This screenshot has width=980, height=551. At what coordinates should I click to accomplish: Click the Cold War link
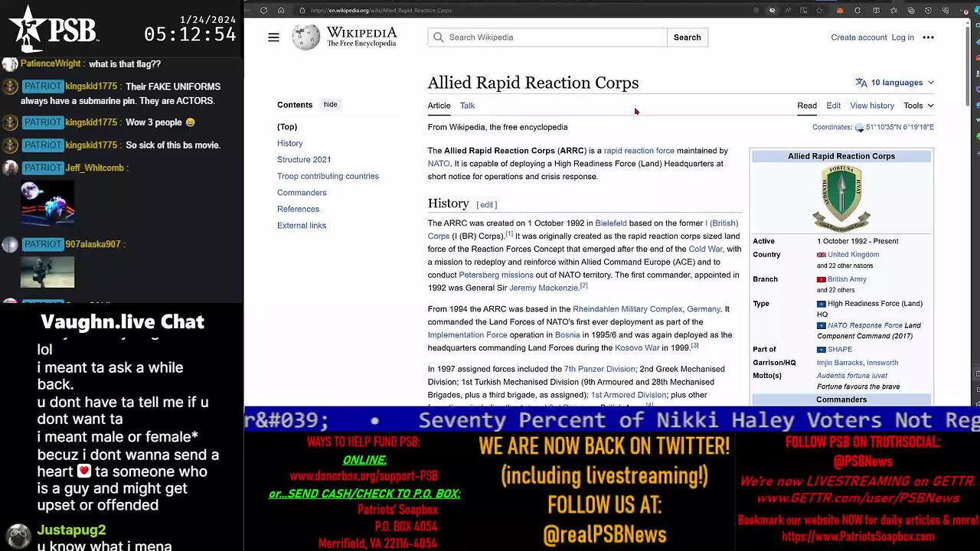click(705, 249)
